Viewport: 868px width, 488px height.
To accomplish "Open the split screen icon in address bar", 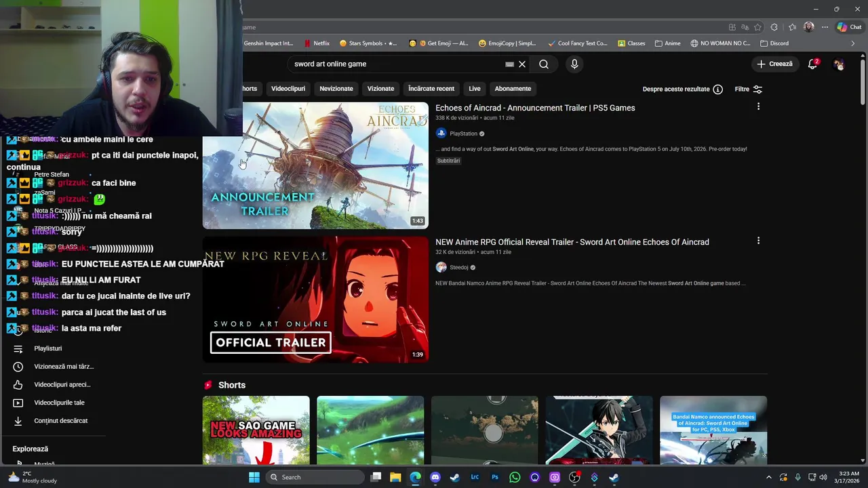I will [732, 27].
